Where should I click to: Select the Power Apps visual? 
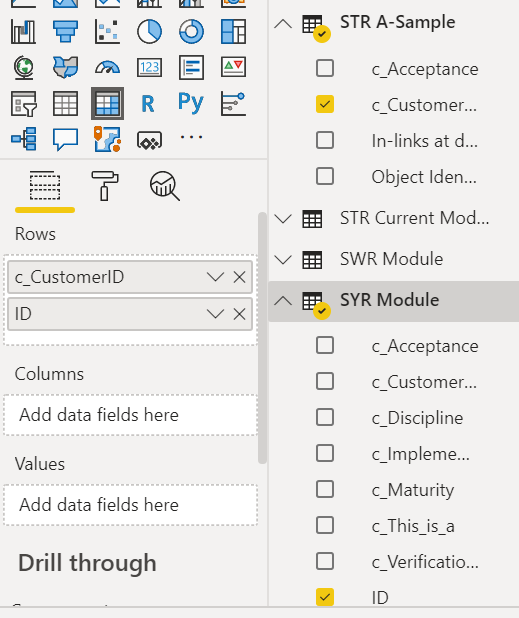click(x=149, y=140)
